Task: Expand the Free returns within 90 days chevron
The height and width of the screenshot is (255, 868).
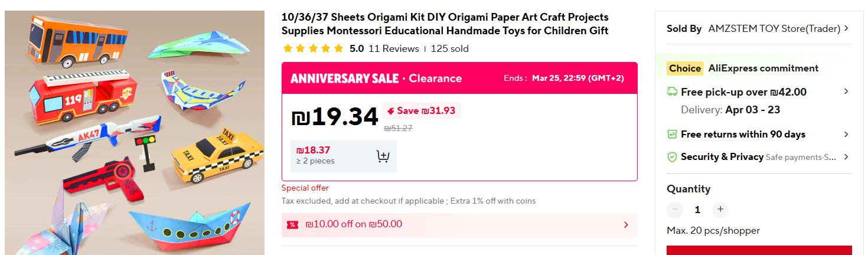Action: tap(846, 135)
